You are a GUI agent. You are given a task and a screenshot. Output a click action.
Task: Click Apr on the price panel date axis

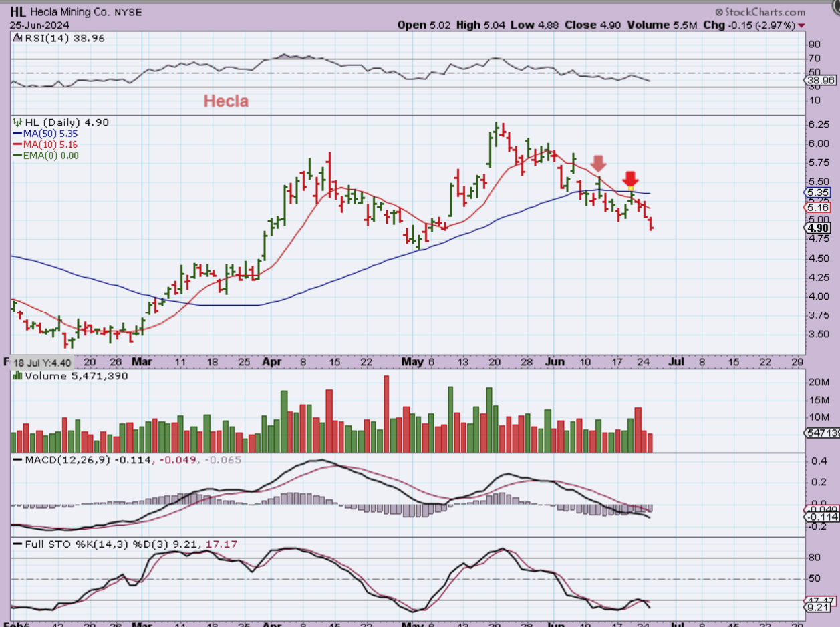point(271,362)
